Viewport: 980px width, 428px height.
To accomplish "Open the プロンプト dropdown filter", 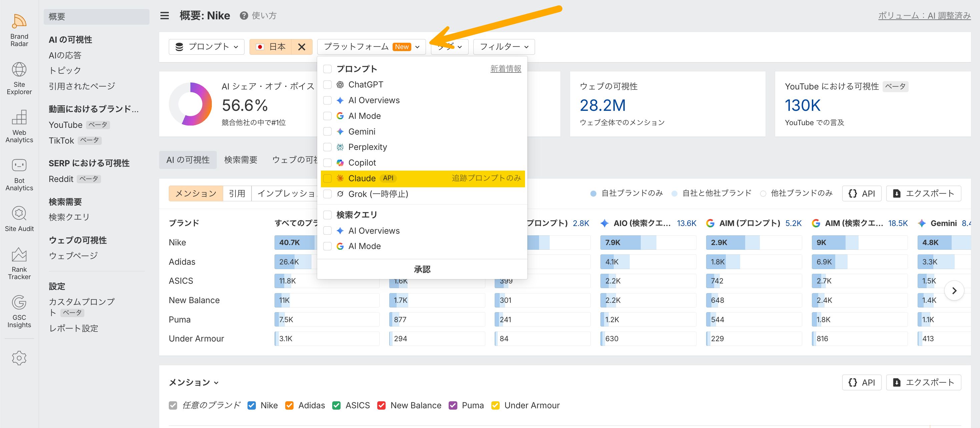I will (x=206, y=47).
